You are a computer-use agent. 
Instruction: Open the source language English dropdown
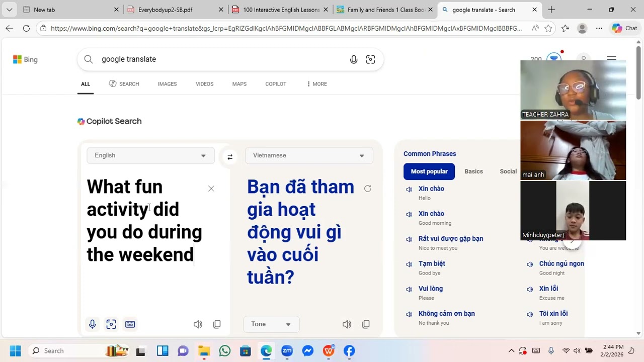click(x=151, y=155)
